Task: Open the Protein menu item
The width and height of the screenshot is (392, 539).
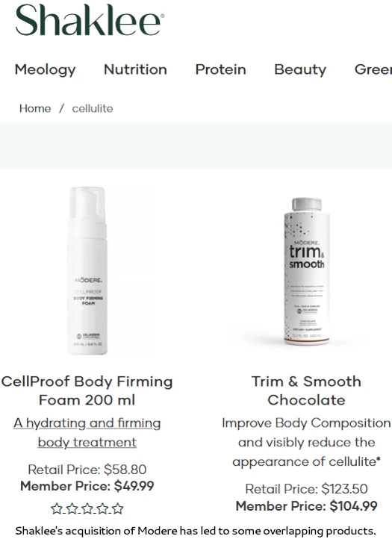Action: (x=221, y=69)
